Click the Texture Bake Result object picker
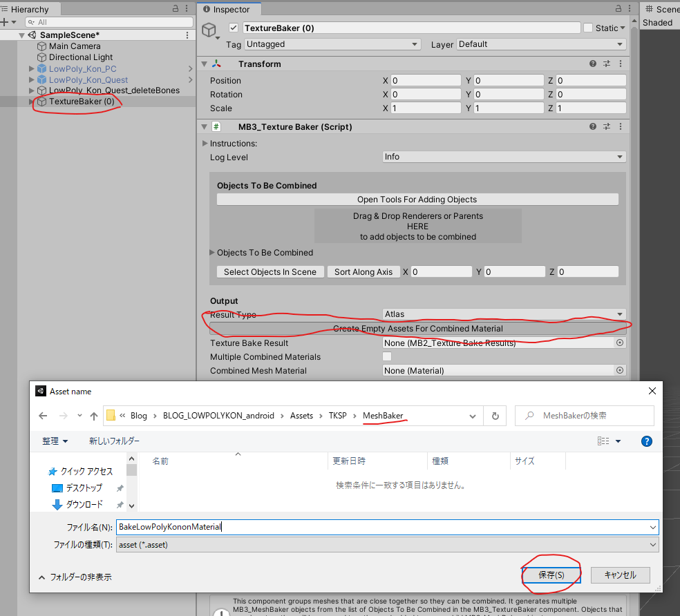Image resolution: width=680 pixels, height=616 pixels. pyautogui.click(x=620, y=343)
